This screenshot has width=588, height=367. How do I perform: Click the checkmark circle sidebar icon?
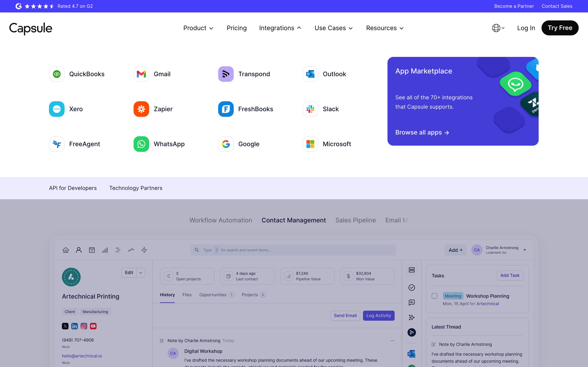pos(412,287)
